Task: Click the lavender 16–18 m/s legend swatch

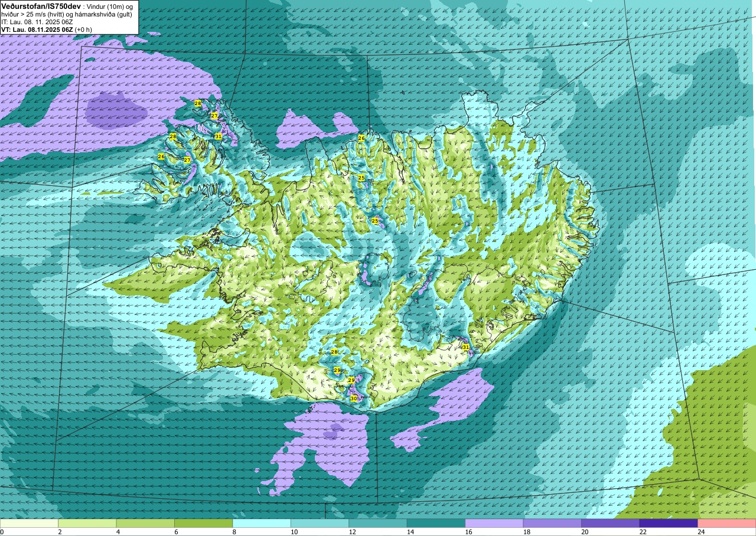Action: click(494, 523)
